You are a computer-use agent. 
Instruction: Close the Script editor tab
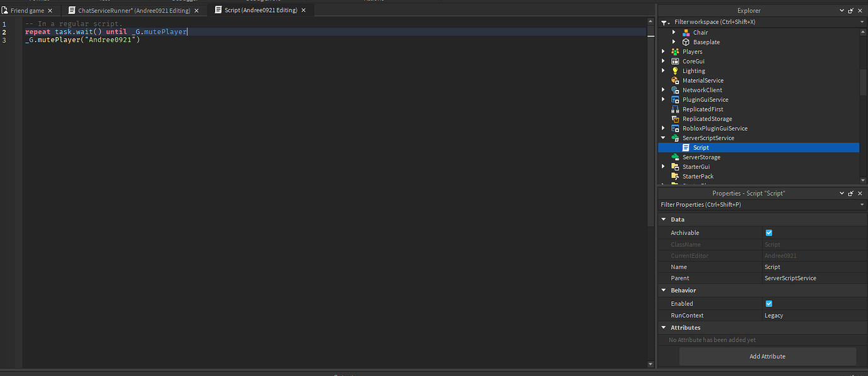pyautogui.click(x=304, y=10)
